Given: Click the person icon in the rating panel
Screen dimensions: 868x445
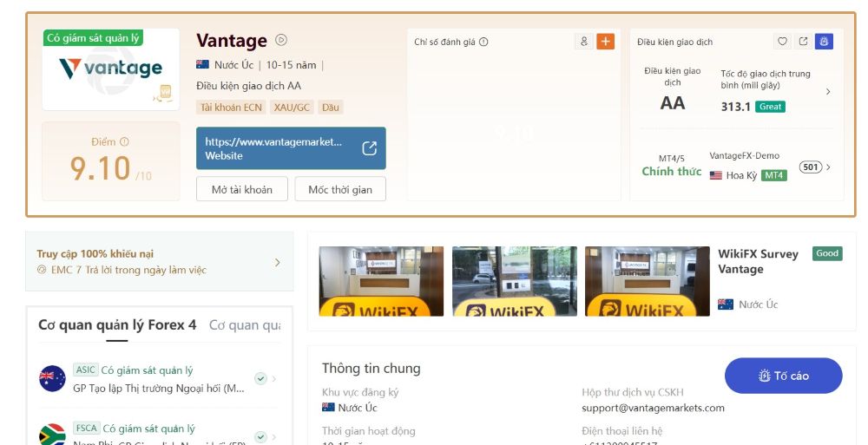Looking at the screenshot, I should pyautogui.click(x=584, y=42).
